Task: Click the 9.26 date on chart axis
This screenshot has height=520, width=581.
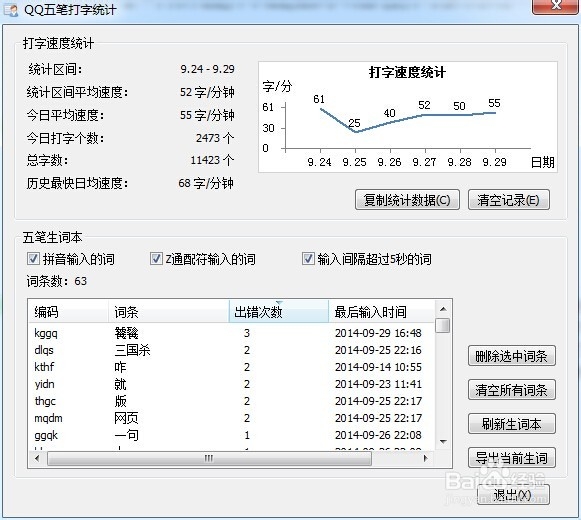Action: click(389, 162)
